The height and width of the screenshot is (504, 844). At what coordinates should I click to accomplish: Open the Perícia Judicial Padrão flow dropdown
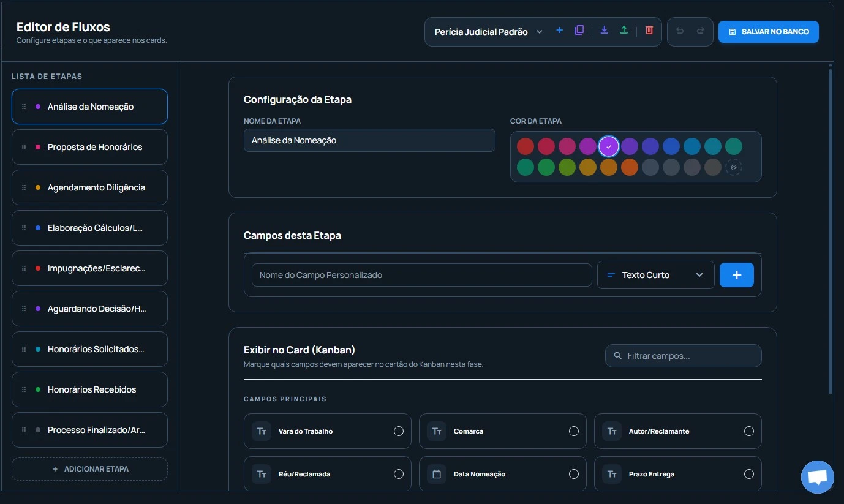tap(489, 32)
